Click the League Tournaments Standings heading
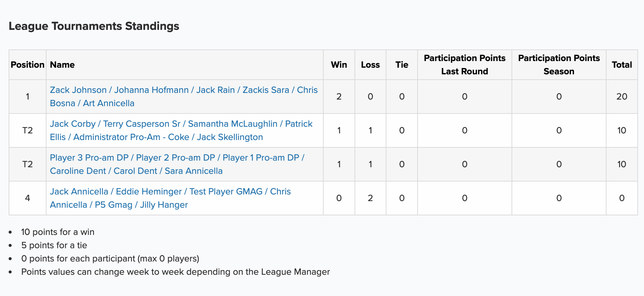 (94, 26)
